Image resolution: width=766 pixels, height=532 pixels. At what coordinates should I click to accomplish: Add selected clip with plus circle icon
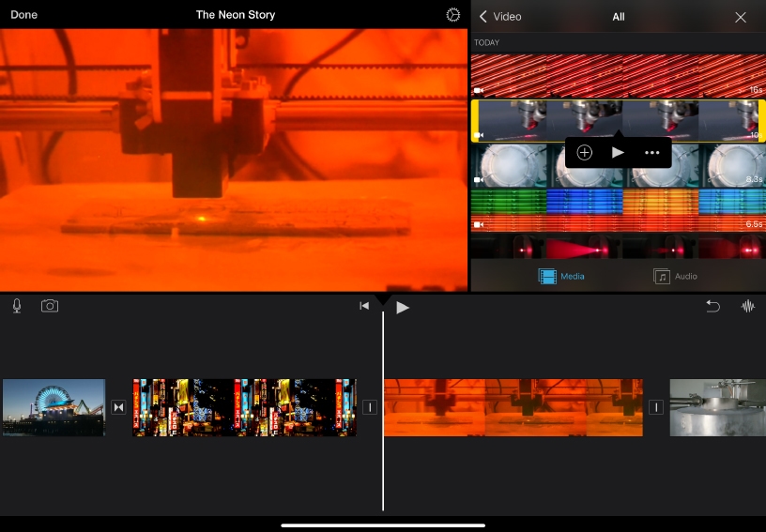click(x=585, y=153)
